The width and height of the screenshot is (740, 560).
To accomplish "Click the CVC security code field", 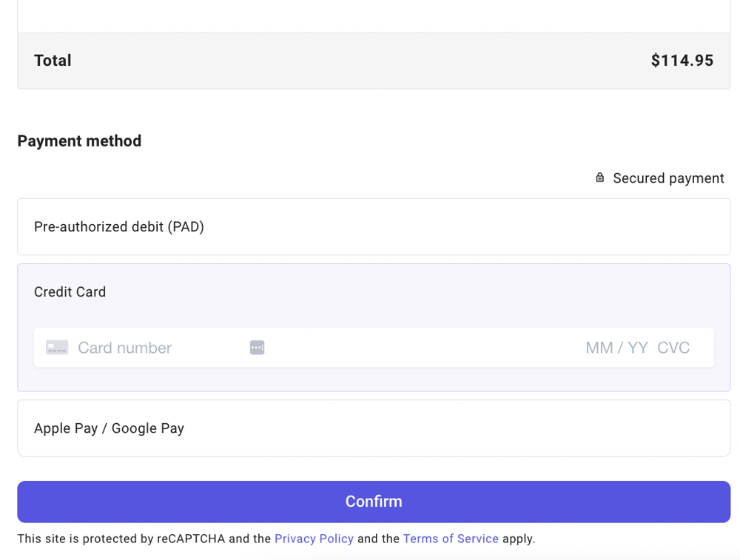I will click(673, 348).
